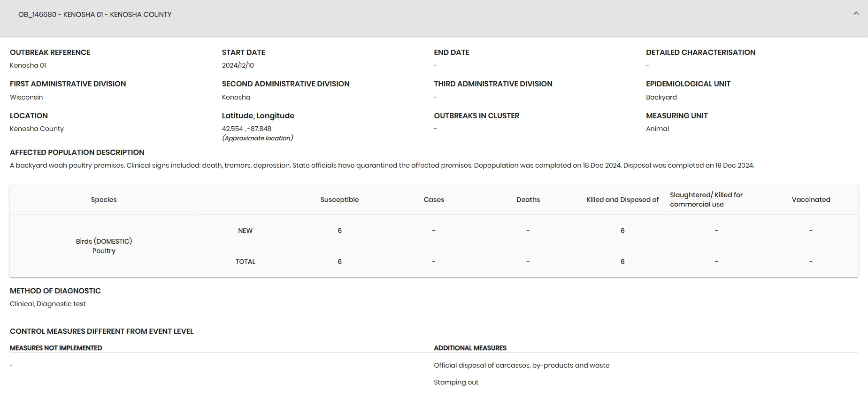Select the Location value Kenosha County
Image resolution: width=868 pixels, height=400 pixels.
click(37, 129)
